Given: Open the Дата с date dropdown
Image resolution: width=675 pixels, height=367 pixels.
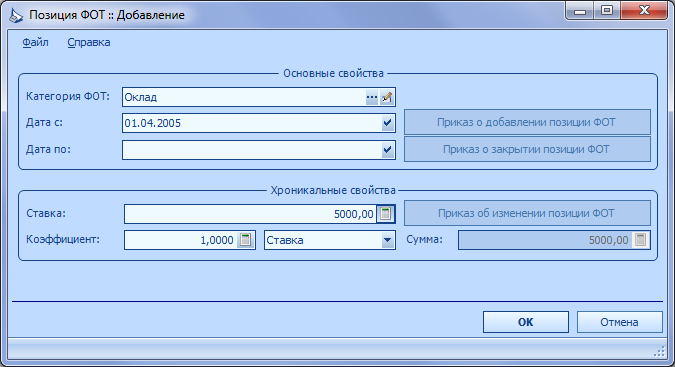Looking at the screenshot, I should pos(387,123).
